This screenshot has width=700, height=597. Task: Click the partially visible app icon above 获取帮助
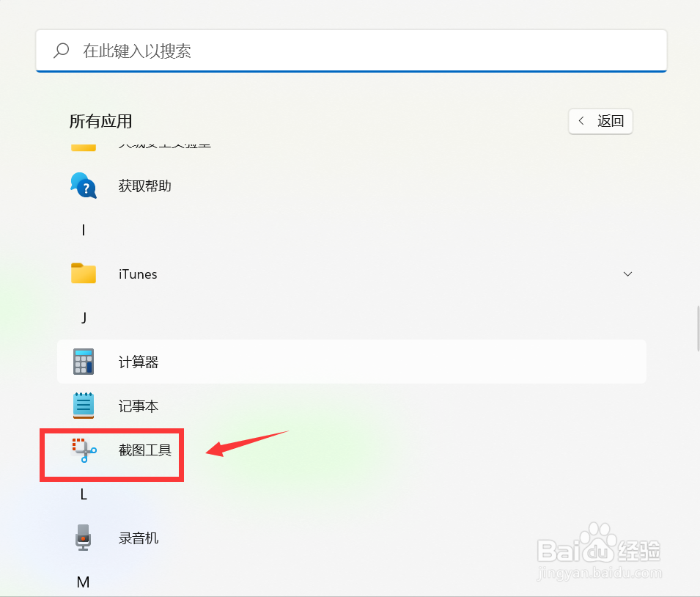click(x=83, y=144)
